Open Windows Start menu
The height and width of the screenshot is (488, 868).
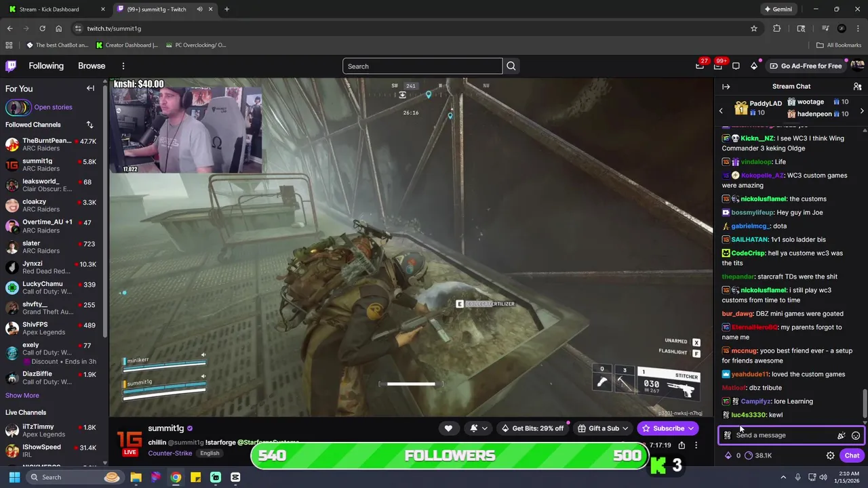(14, 477)
